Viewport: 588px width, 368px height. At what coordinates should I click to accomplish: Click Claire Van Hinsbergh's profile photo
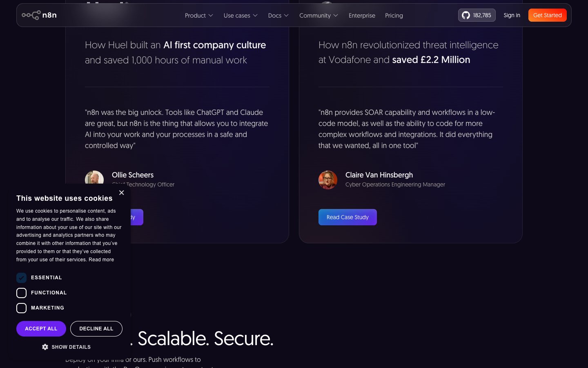coord(328,180)
